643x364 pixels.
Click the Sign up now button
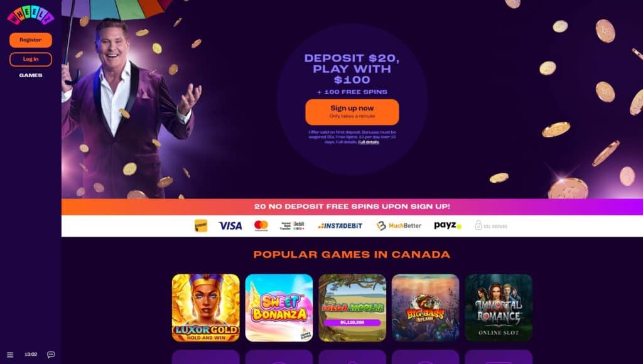pyautogui.click(x=352, y=112)
